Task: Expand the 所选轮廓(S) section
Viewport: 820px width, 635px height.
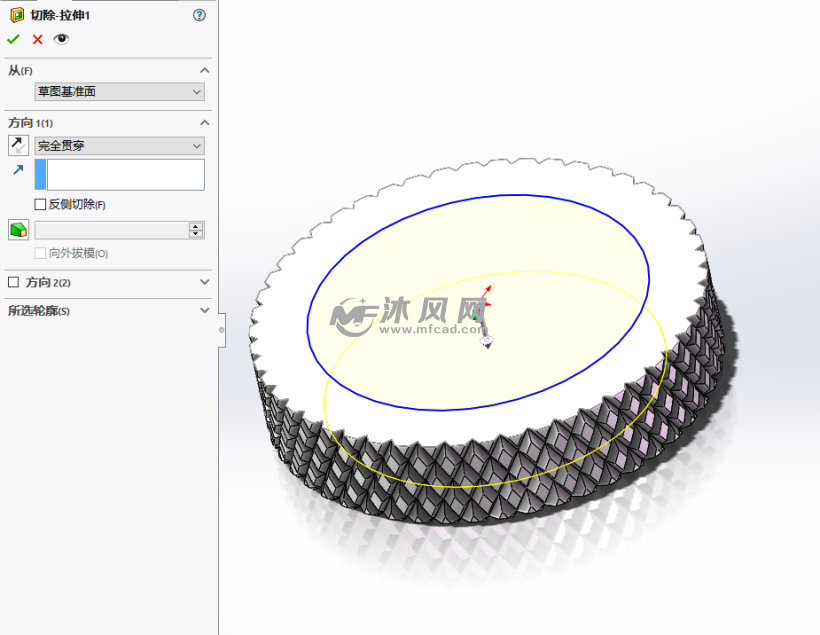Action: (204, 310)
